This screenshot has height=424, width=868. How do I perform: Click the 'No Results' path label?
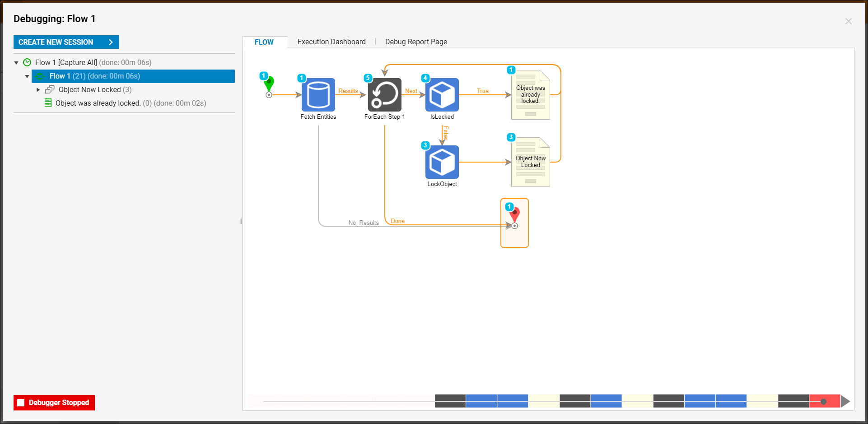click(x=364, y=223)
